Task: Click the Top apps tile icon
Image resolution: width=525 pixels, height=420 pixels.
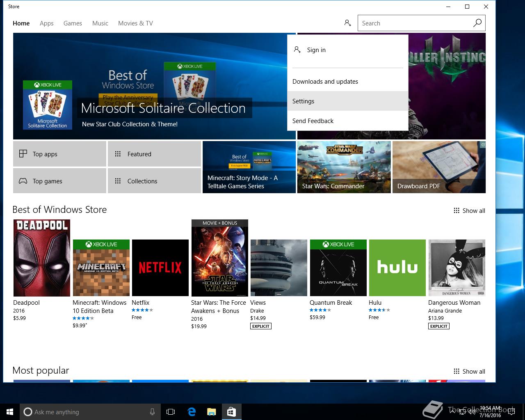Action: 23,154
